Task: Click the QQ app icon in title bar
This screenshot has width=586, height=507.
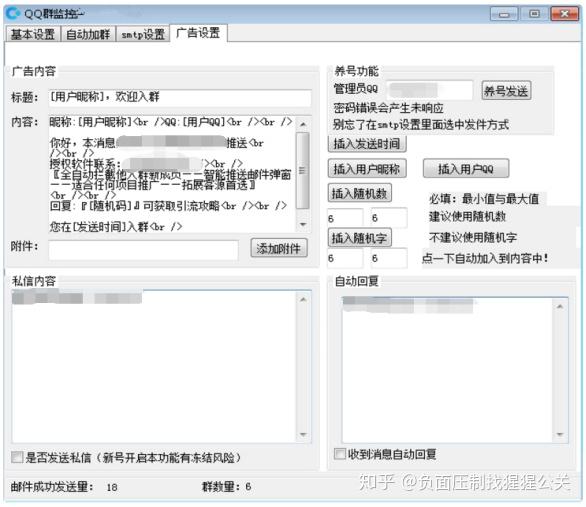Action: click(13, 13)
